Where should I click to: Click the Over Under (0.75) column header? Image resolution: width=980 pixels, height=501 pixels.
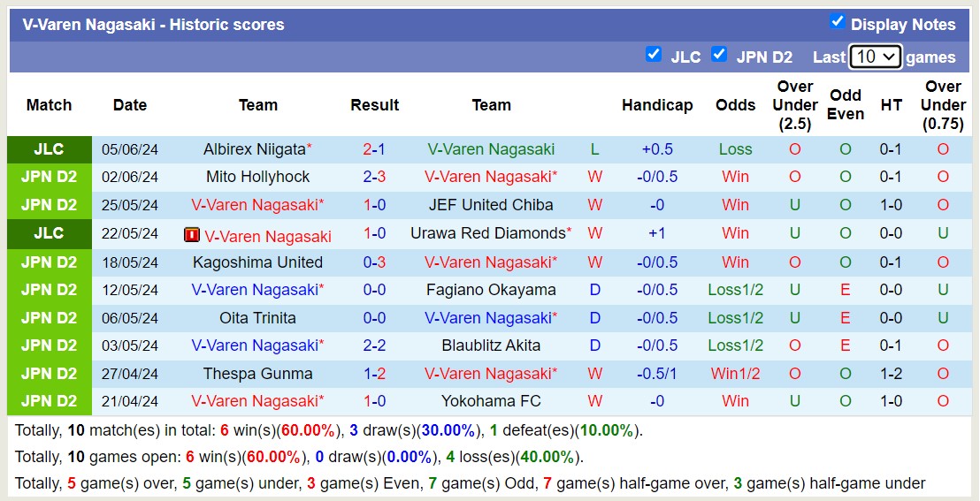943,105
